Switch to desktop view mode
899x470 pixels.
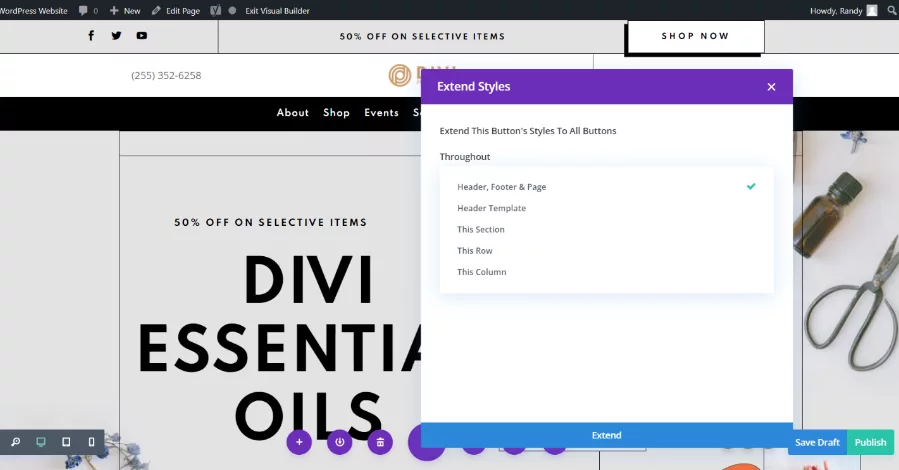coord(41,442)
